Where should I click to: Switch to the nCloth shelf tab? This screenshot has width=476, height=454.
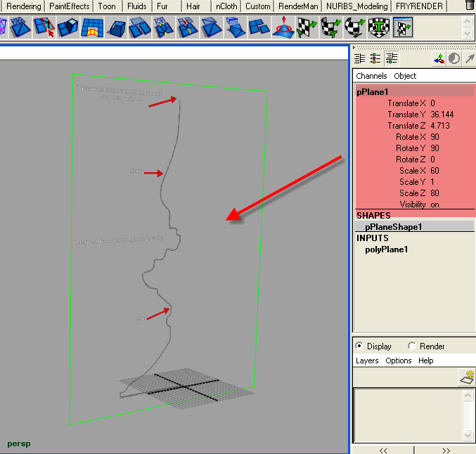[225, 6]
